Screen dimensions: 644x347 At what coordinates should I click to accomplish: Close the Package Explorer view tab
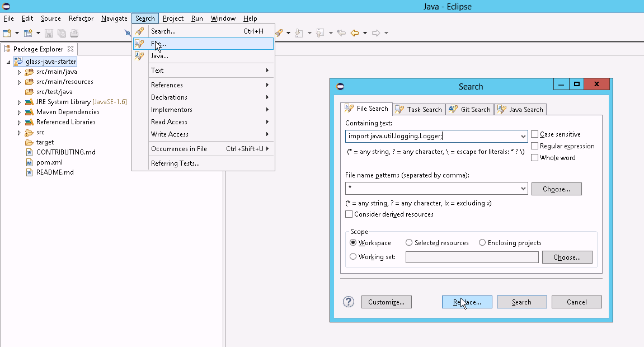pyautogui.click(x=70, y=49)
